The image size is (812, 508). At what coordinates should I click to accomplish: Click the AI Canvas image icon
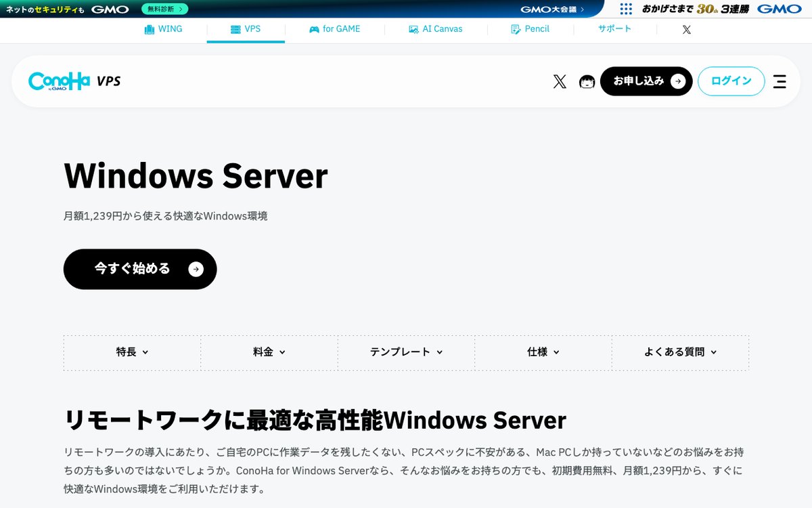coord(413,30)
